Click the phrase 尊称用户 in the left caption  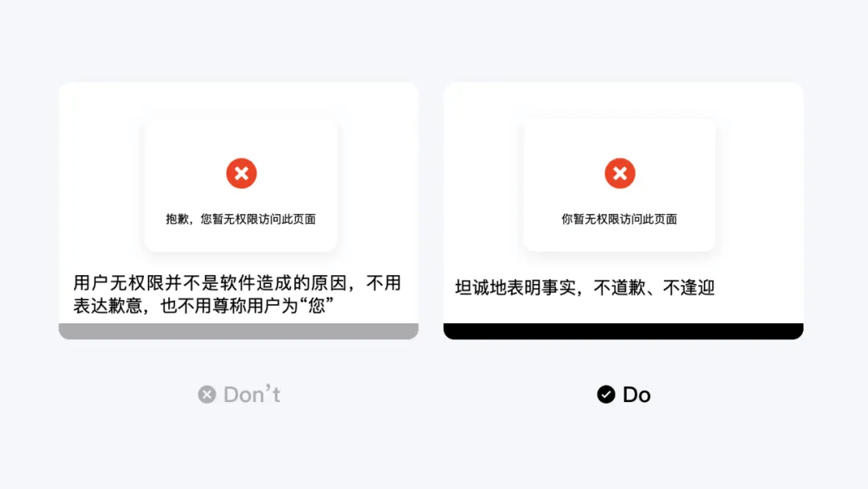(248, 306)
